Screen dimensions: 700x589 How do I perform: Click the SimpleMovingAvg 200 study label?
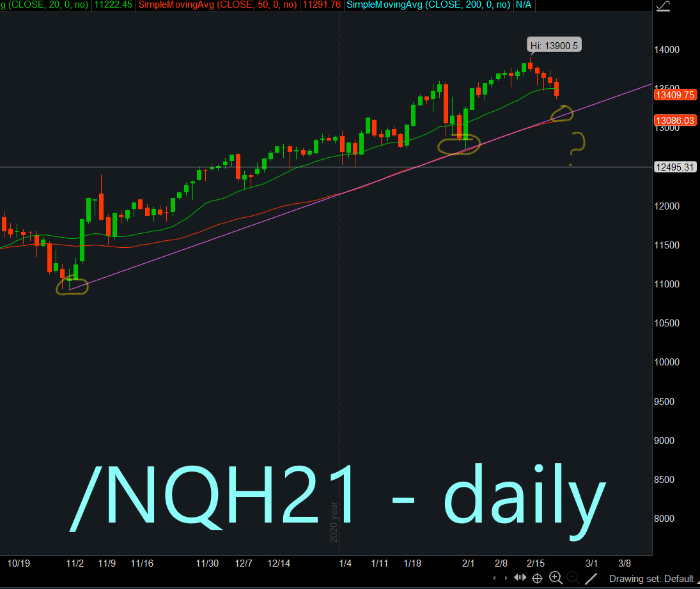[428, 5]
